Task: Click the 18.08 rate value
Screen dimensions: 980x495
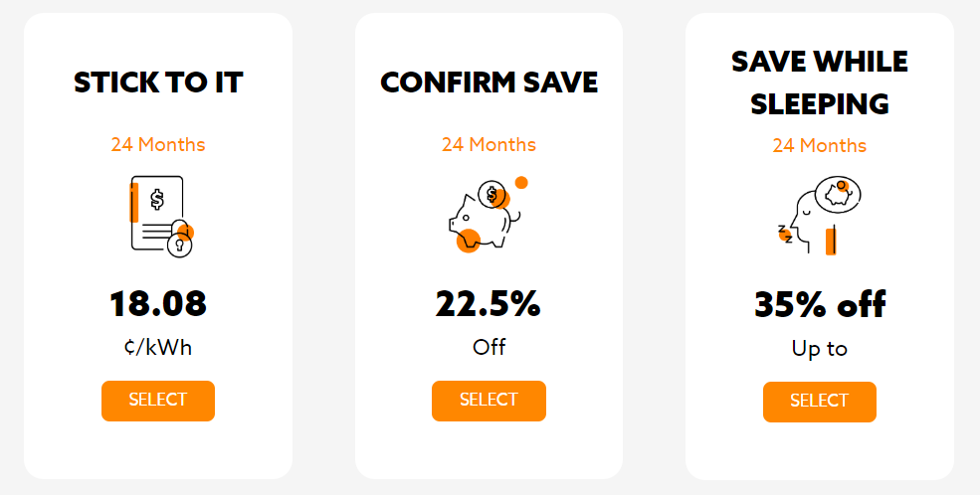Action: point(158,304)
